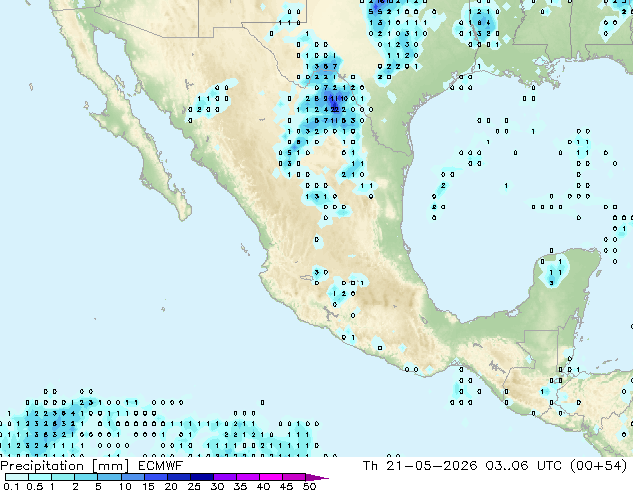
Task: Select the 20–25 mm dark blue legend box
Action: [x=179, y=477]
